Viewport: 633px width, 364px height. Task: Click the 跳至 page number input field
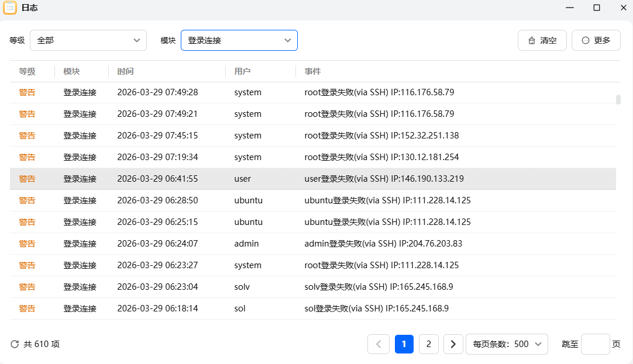[x=595, y=344]
